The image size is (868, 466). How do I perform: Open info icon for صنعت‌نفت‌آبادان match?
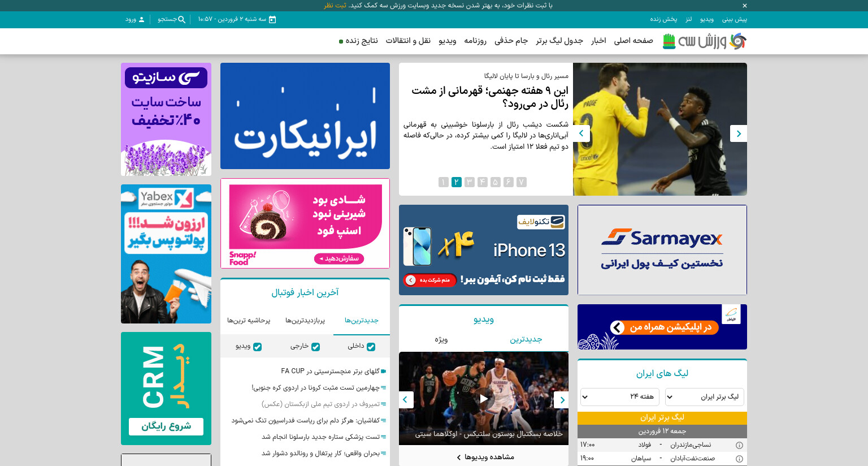[739, 459]
